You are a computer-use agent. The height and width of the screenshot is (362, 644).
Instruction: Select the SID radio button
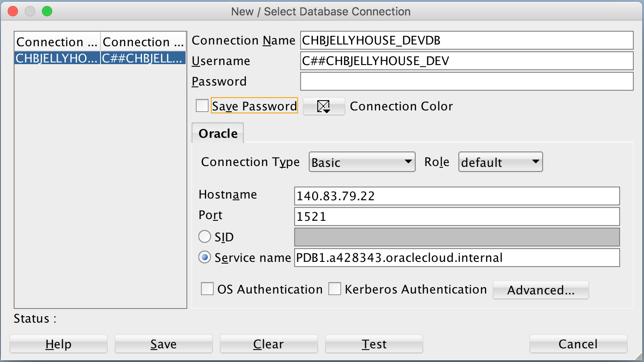coord(204,236)
